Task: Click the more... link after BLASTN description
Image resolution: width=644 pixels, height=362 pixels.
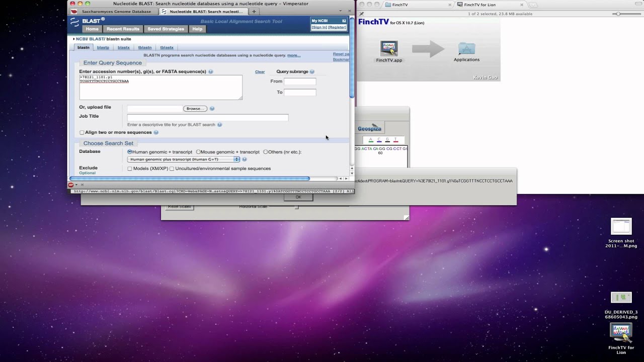Action: click(x=294, y=55)
